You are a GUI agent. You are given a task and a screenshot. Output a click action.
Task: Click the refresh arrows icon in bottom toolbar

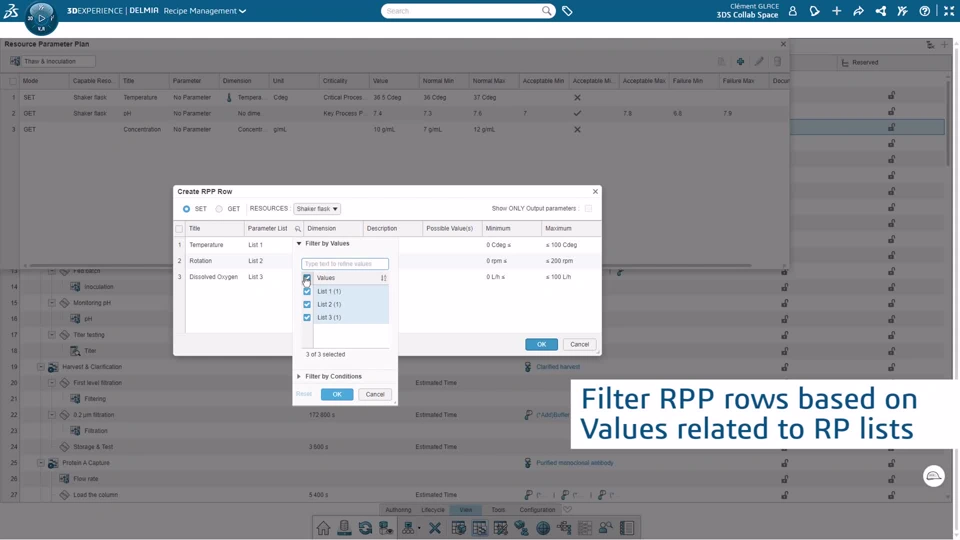pos(365,528)
